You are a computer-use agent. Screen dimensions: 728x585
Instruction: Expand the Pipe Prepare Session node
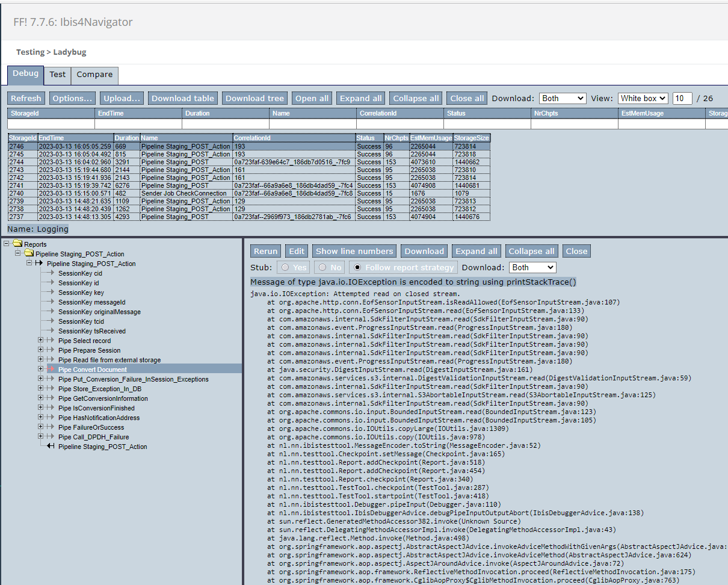point(41,350)
